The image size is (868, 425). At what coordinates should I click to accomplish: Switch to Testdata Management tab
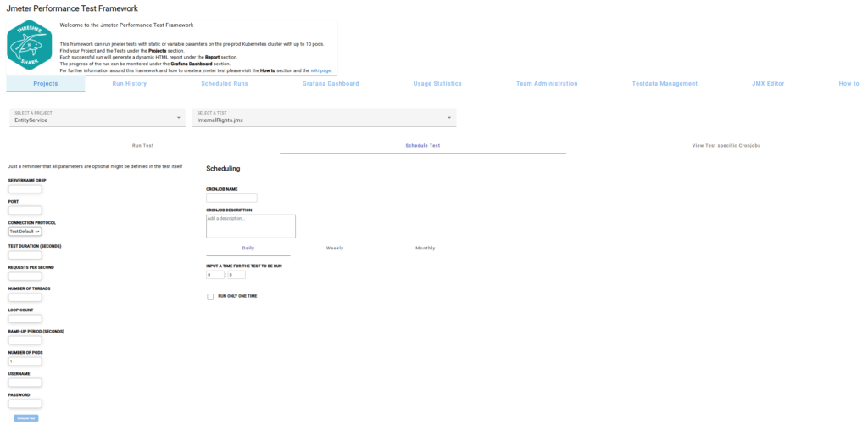click(665, 84)
